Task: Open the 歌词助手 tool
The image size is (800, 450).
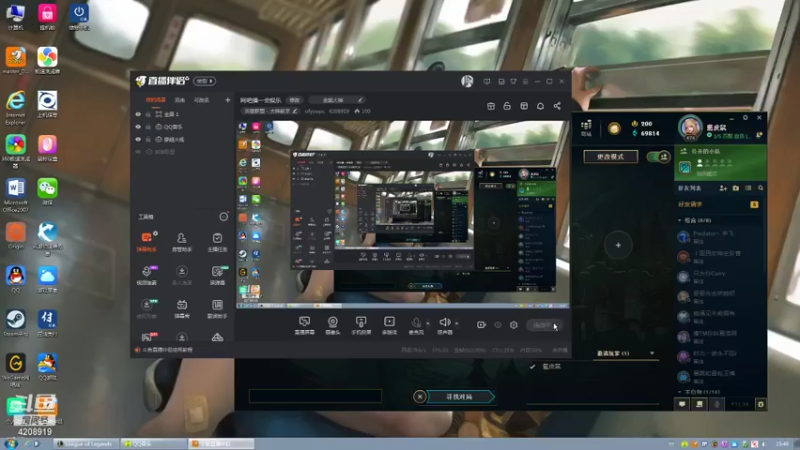Action: pos(217,309)
